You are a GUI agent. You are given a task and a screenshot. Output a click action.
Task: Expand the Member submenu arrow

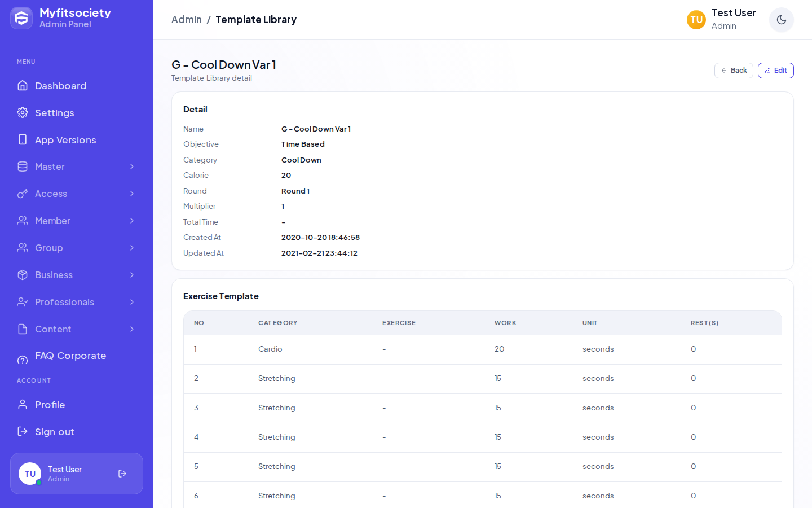click(x=132, y=221)
